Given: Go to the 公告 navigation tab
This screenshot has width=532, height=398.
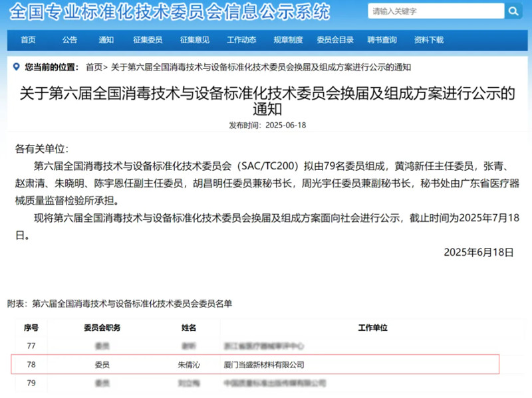Looking at the screenshot, I should click(70, 40).
